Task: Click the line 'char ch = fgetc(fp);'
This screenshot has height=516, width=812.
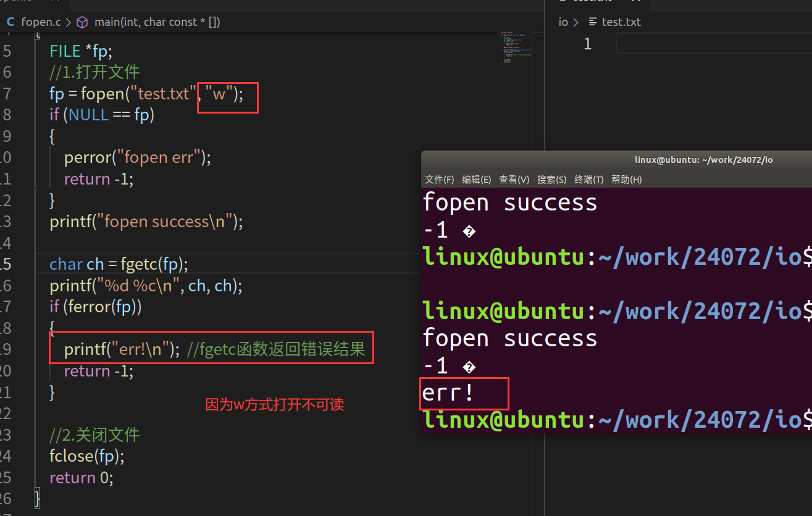Action: point(119,264)
